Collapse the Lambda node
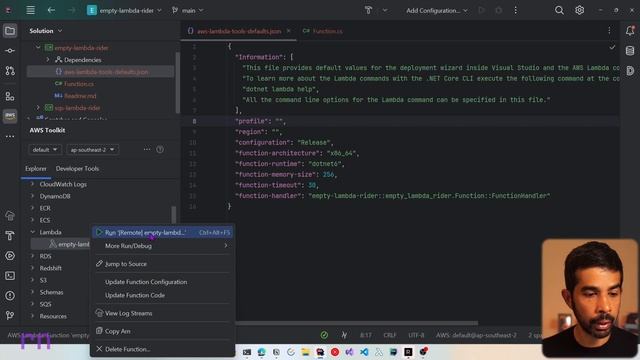This screenshot has height=360, width=640. 33,232
